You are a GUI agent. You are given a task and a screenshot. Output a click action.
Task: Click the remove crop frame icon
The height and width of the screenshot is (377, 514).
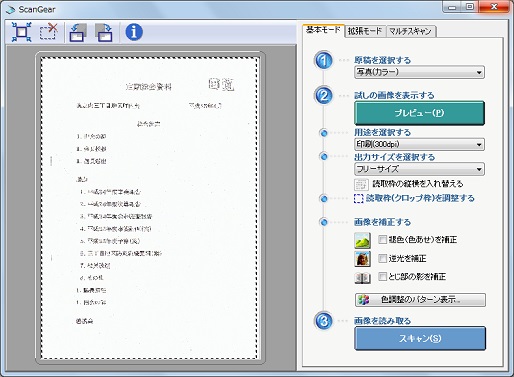[49, 32]
